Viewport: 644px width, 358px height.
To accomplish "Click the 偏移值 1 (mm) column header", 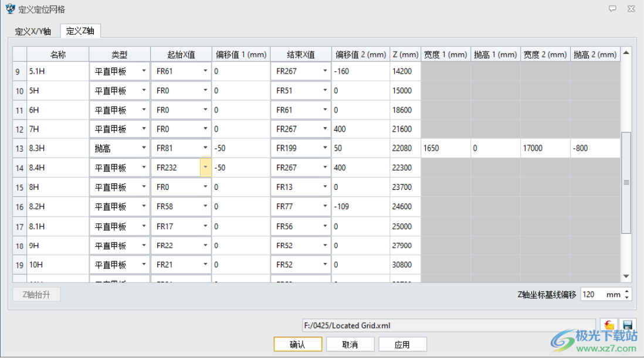I will coord(241,54).
